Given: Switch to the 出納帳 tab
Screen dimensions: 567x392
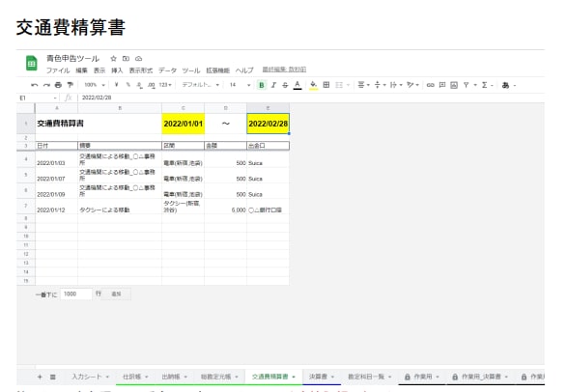Looking at the screenshot, I should 174,377.
